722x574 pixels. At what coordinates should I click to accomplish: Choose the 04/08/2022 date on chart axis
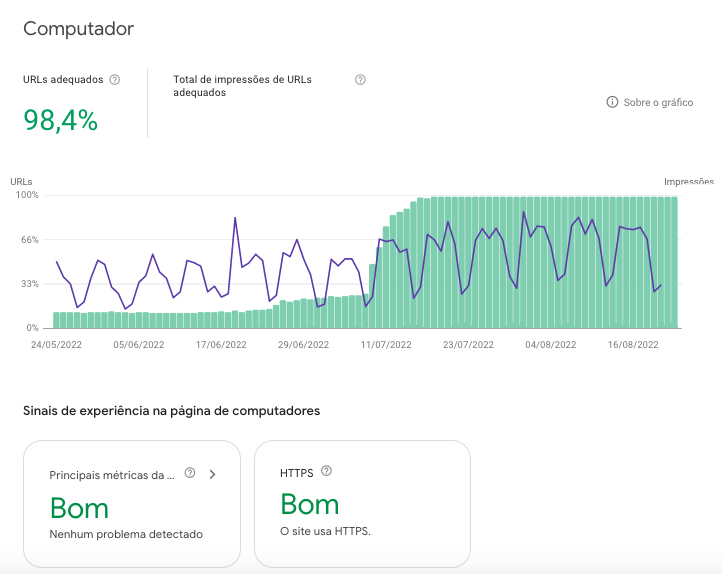click(x=551, y=344)
